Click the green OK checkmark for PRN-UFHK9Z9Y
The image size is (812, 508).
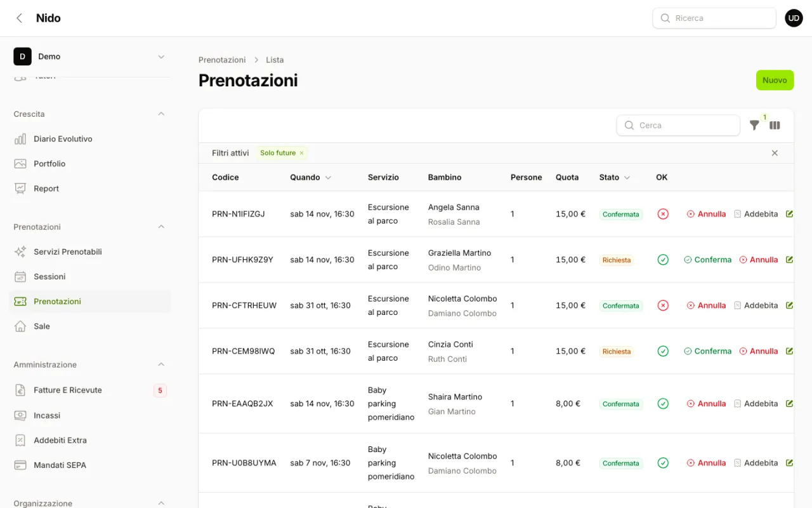tap(663, 260)
